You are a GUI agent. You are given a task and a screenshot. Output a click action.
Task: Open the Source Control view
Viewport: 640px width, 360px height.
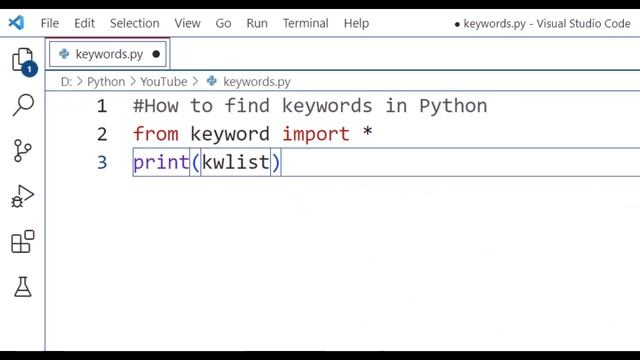pos(22,151)
